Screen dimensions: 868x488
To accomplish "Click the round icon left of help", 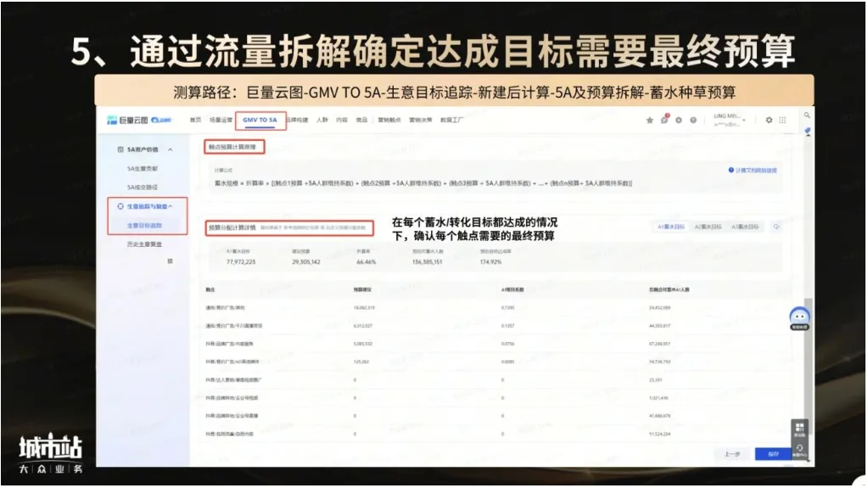I will [679, 121].
